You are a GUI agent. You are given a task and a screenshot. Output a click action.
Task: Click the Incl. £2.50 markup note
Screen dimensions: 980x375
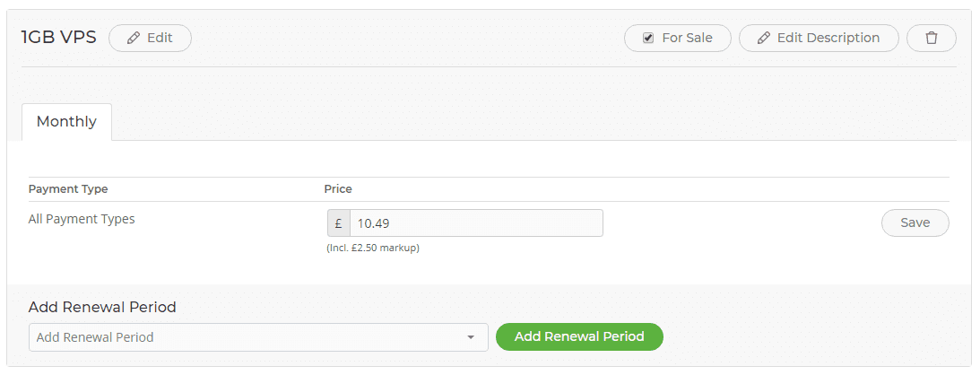[373, 249]
